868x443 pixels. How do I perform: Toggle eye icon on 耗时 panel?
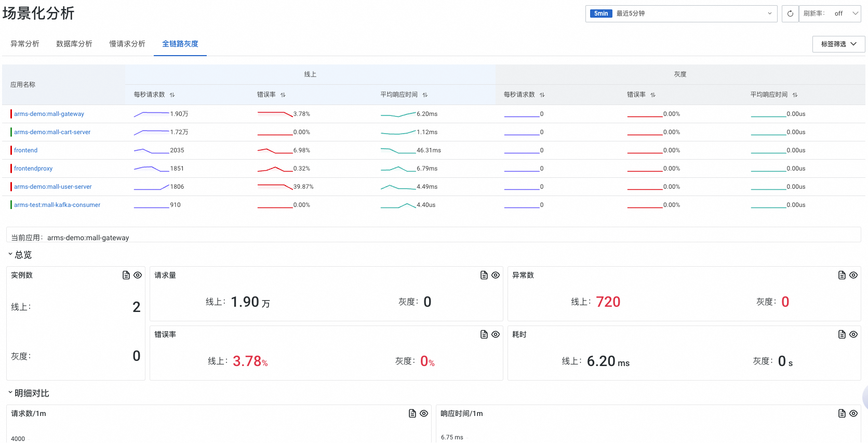[853, 334]
